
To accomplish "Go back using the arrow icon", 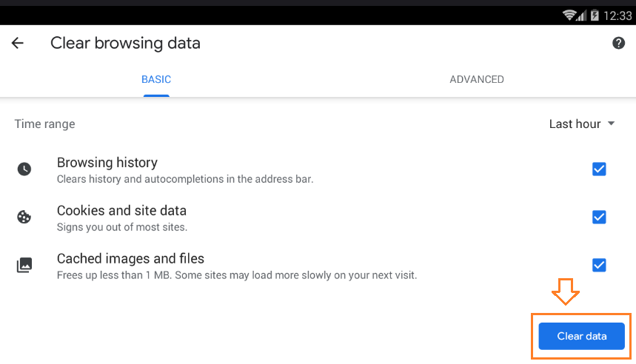I will 18,43.
